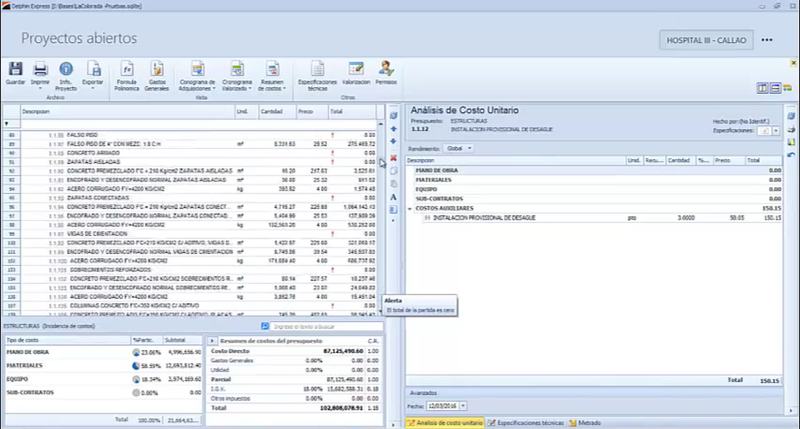The height and width of the screenshot is (429, 800).
Task: Click the top icon of the right sidebar
Action: (791, 116)
